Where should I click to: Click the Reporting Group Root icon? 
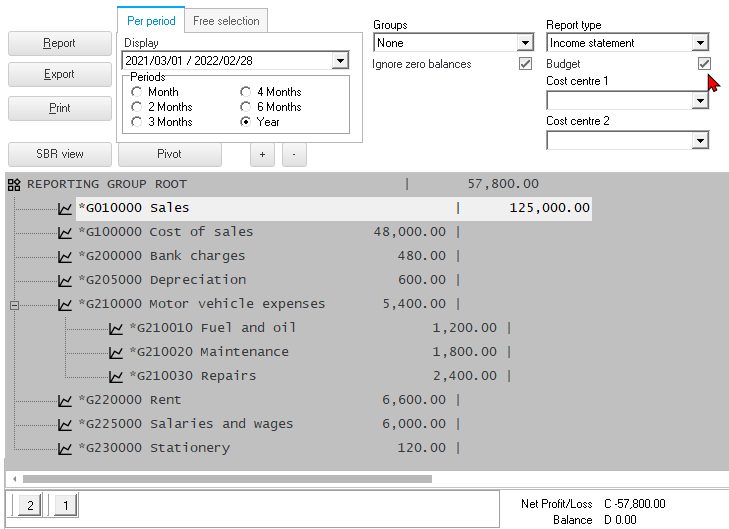coord(14,184)
